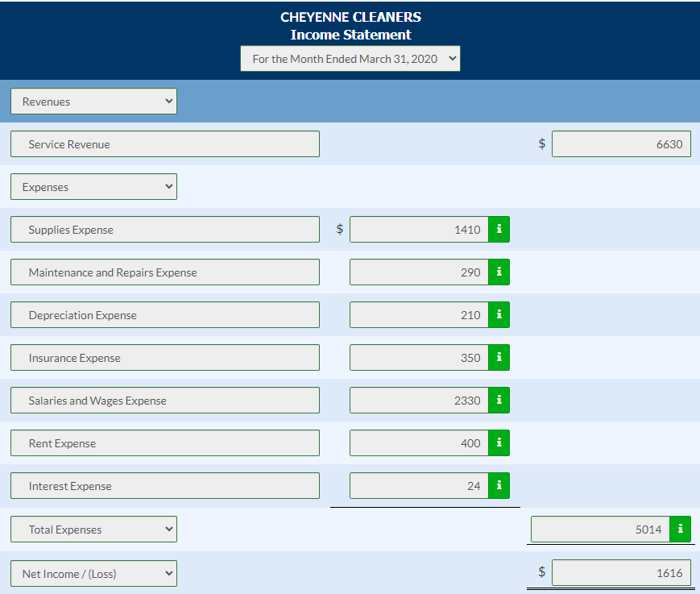Open the Expenses section dropdown

click(x=93, y=186)
